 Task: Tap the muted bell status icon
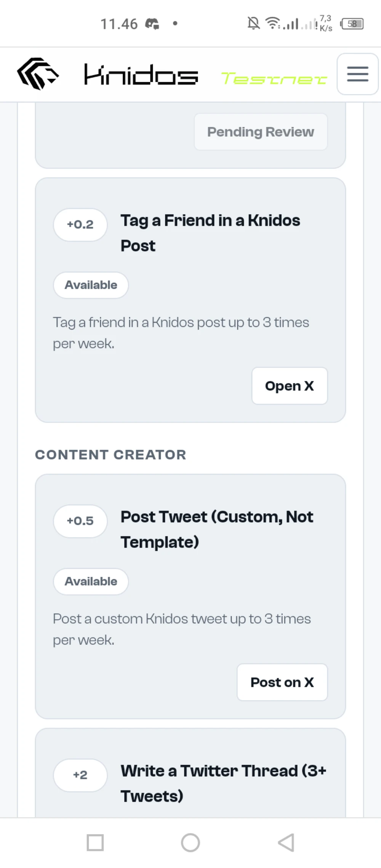[253, 24]
